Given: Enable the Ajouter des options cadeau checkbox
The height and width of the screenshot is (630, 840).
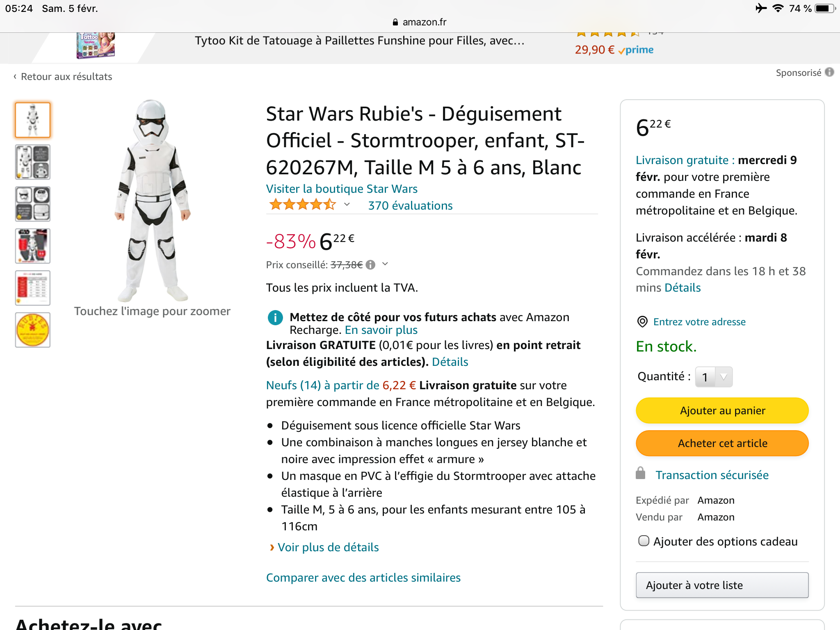Looking at the screenshot, I should (x=644, y=541).
